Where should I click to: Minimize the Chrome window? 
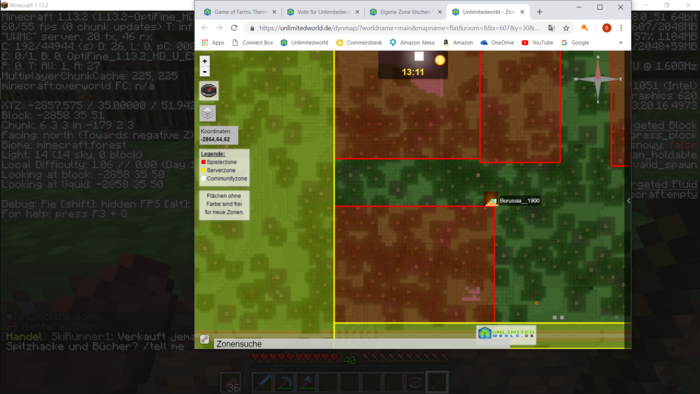click(x=579, y=8)
